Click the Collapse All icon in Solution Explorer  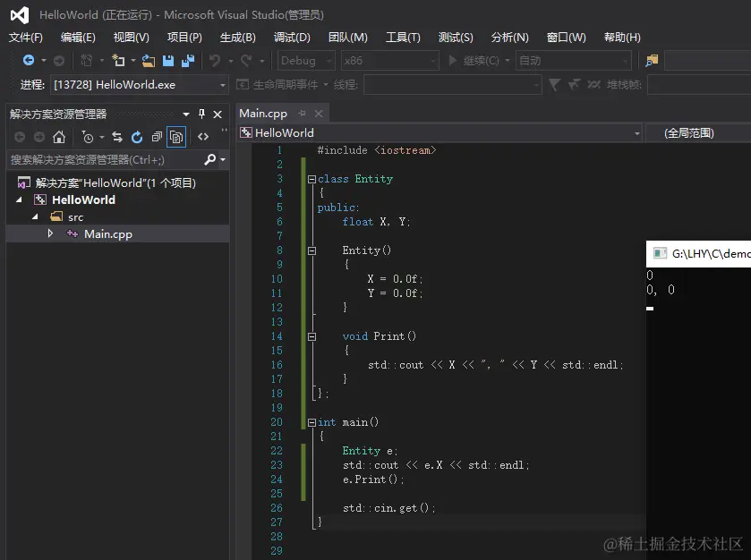tap(157, 137)
